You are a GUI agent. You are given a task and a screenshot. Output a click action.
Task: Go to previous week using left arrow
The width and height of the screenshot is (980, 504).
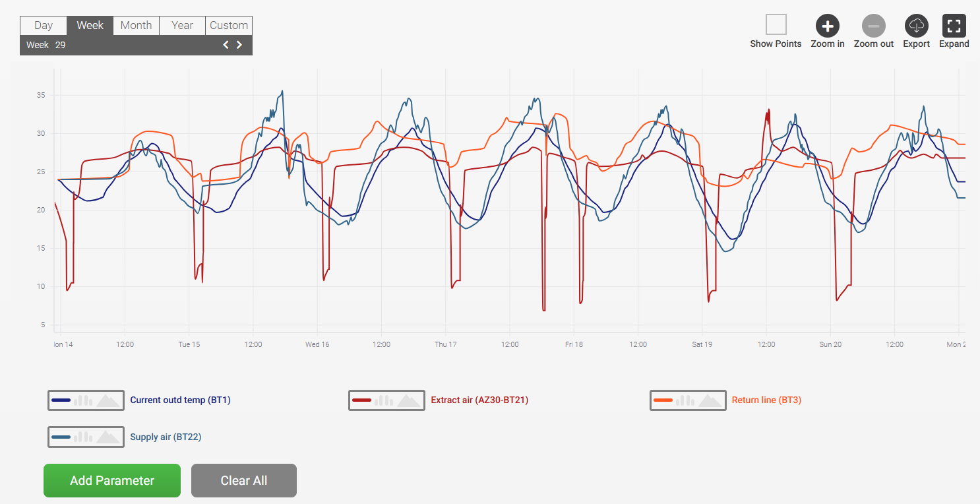click(226, 45)
